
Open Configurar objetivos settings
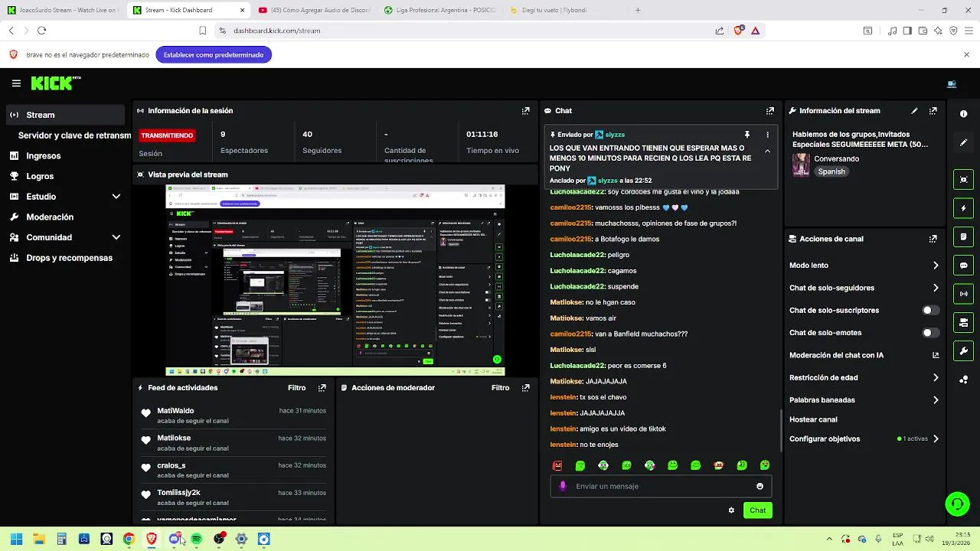(x=864, y=439)
